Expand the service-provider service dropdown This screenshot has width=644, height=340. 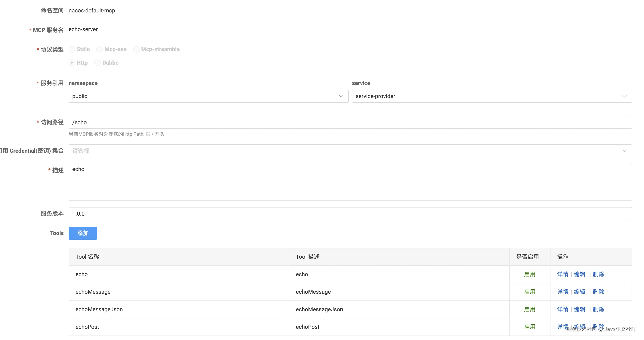tap(488, 96)
